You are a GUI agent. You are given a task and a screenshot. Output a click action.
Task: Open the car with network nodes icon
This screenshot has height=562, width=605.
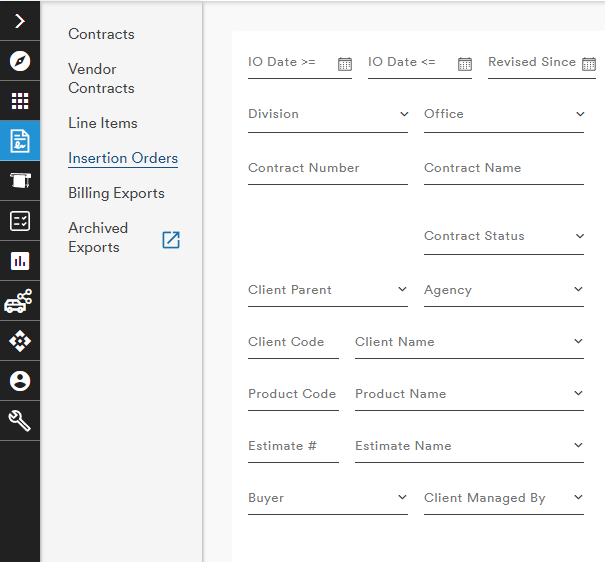point(18,301)
